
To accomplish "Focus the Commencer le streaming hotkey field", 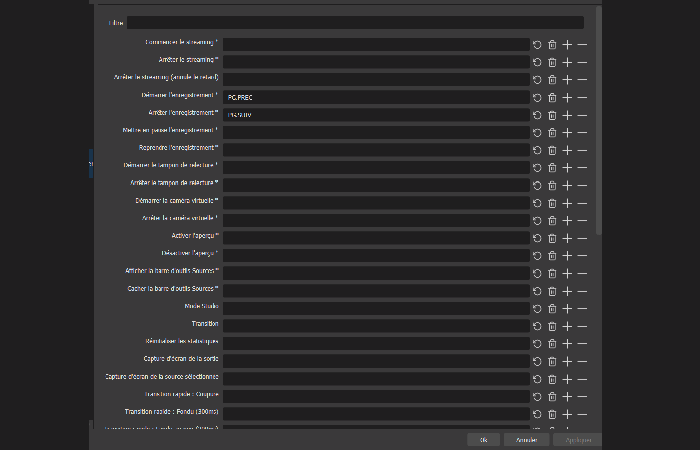I will pos(376,44).
